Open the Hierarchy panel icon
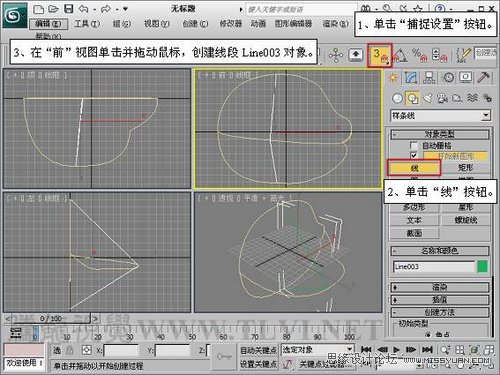Viewport: 500px width, 375px height. [x=429, y=78]
